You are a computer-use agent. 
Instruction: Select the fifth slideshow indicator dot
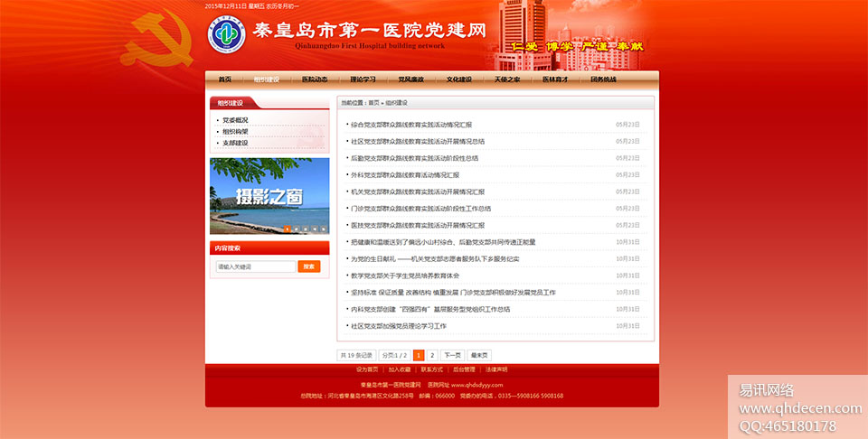[x=324, y=229]
